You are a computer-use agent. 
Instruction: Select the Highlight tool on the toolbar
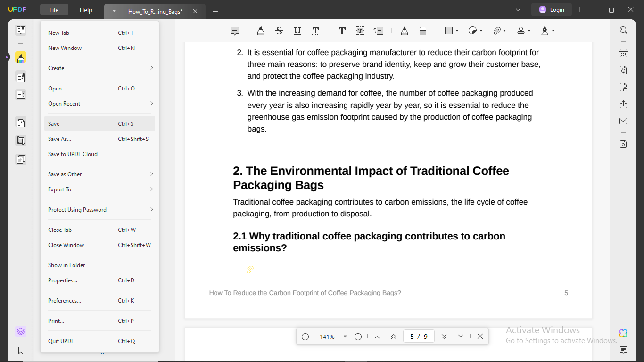point(261,31)
